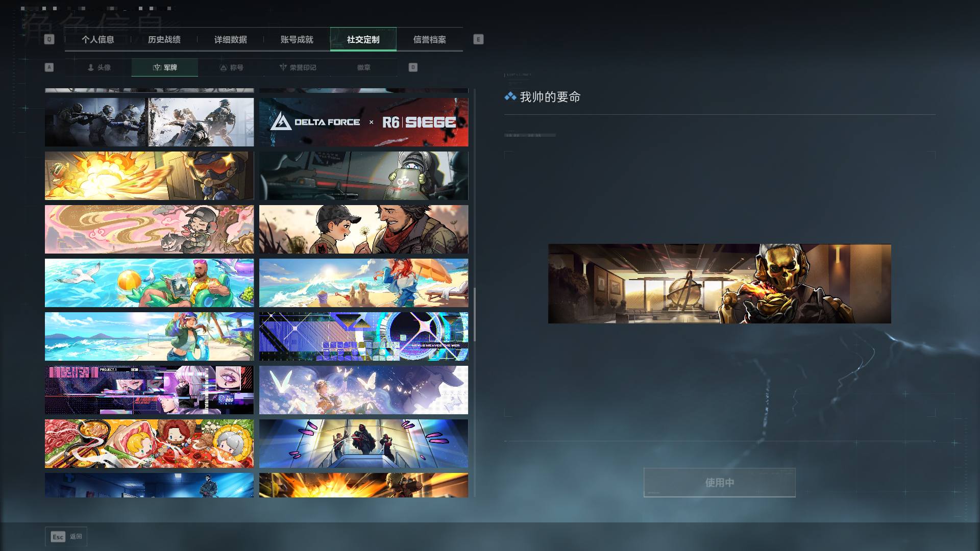
Task: Select the boy and bearded man banner
Action: (363, 230)
